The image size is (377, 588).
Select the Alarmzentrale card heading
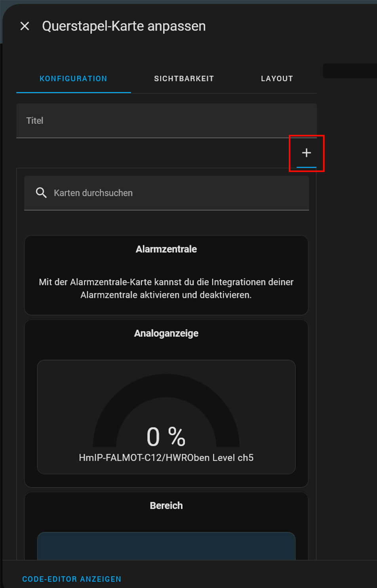pyautogui.click(x=166, y=249)
